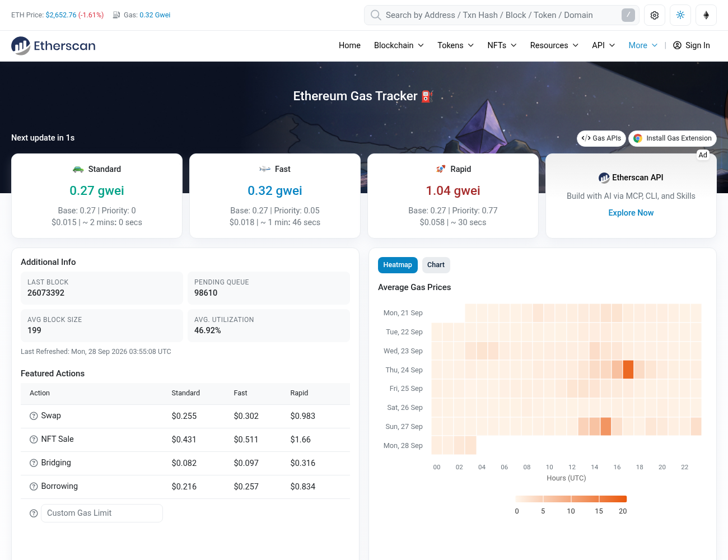
Task: Select the Fast 0.32 gwei value
Action: tap(275, 191)
